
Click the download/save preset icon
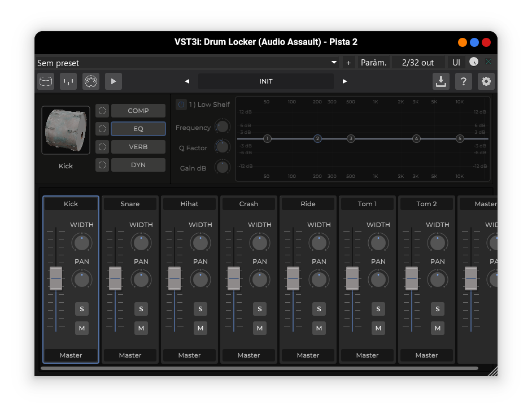click(x=441, y=81)
